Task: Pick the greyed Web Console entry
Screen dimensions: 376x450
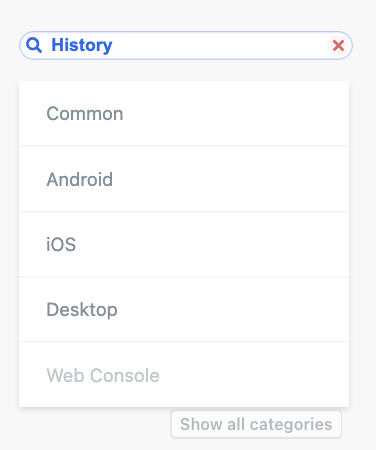Action: click(x=184, y=375)
